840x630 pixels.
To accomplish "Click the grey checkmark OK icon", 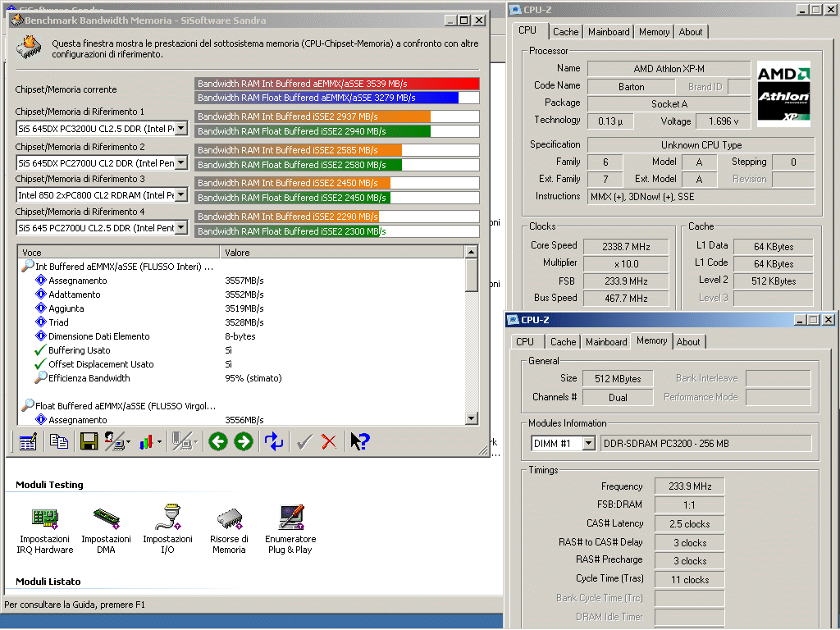I will 304,442.
